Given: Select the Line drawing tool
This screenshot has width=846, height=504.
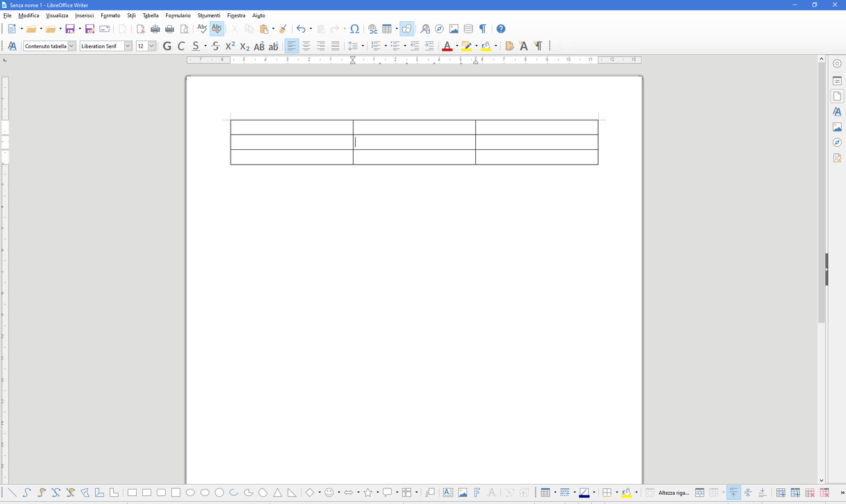Looking at the screenshot, I should (x=12, y=493).
